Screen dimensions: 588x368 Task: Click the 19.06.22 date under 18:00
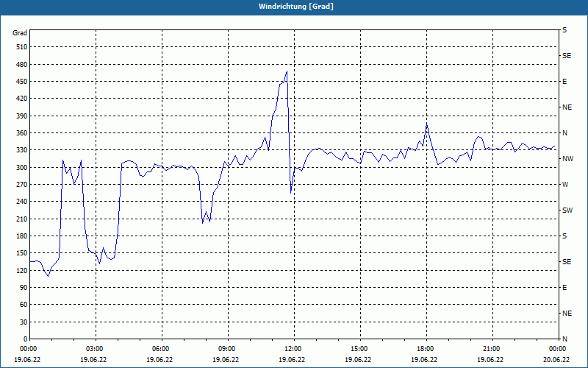[x=424, y=360]
